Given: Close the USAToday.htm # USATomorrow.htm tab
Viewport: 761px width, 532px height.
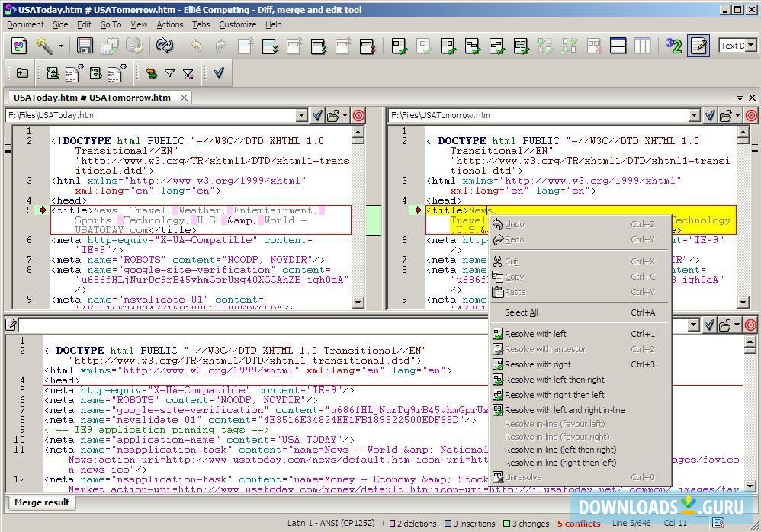Looking at the screenshot, I should click(184, 98).
